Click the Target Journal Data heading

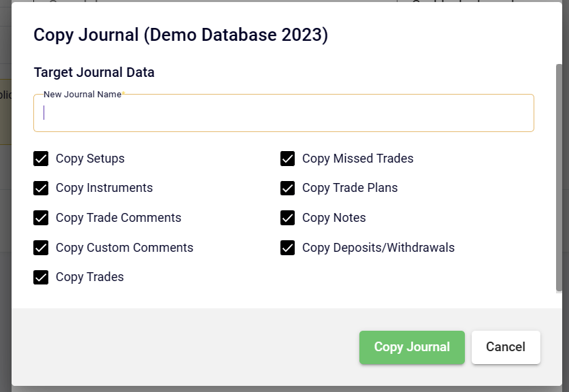[93, 72]
